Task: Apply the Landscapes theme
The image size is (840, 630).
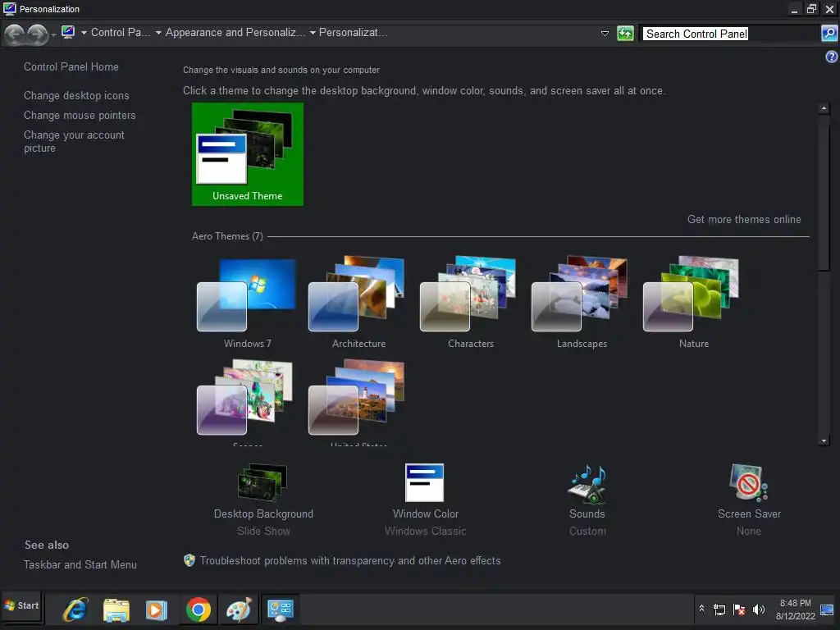Action: click(x=582, y=303)
